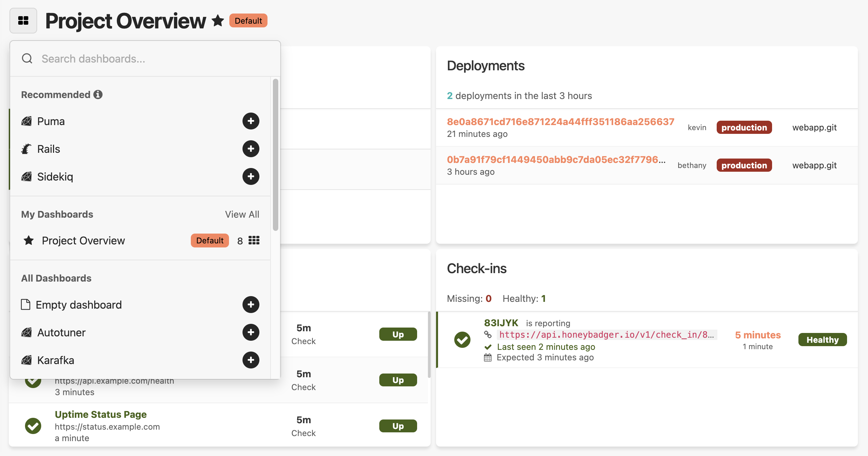Add the Karafka dashboard via its plus button

pos(251,360)
